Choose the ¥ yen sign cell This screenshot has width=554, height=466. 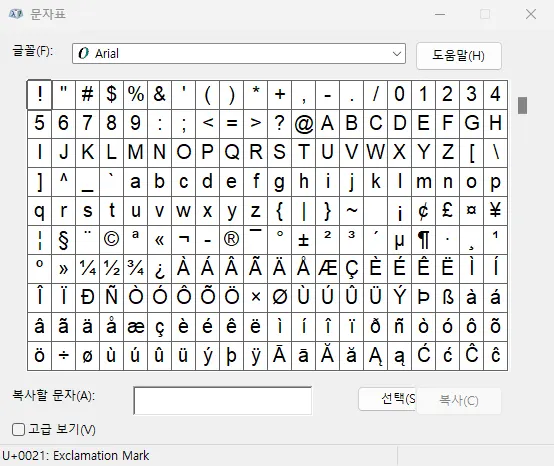click(x=495, y=211)
